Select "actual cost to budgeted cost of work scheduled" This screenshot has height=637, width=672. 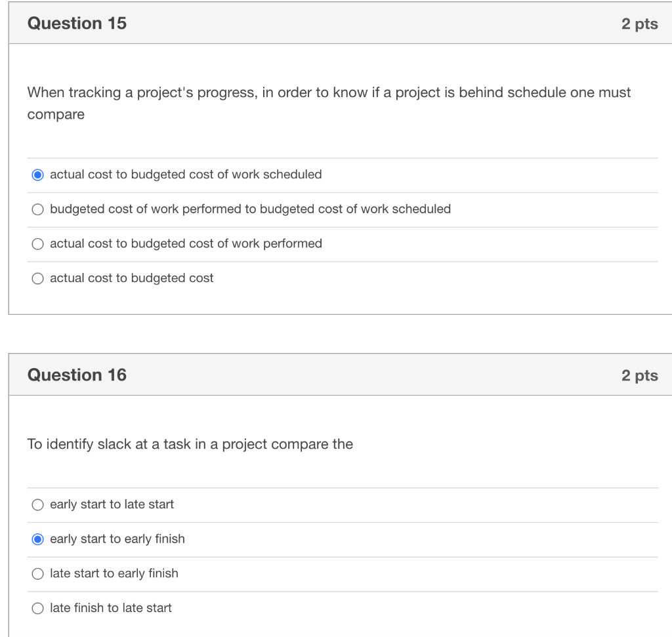point(37,175)
